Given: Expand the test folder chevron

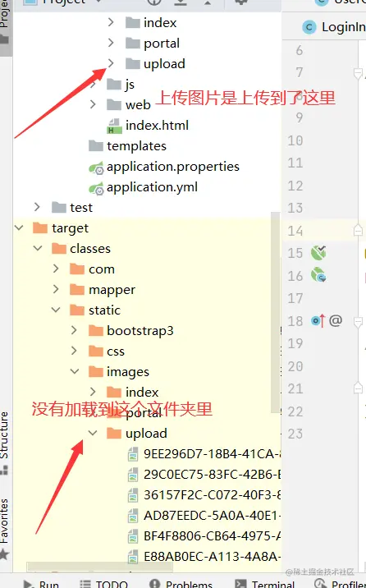Looking at the screenshot, I should (37, 207).
